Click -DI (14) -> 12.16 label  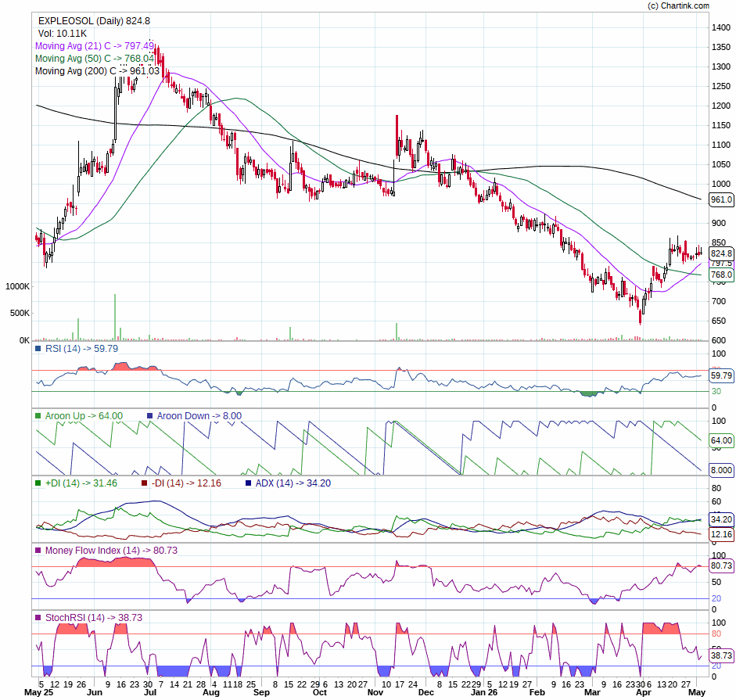click(186, 483)
